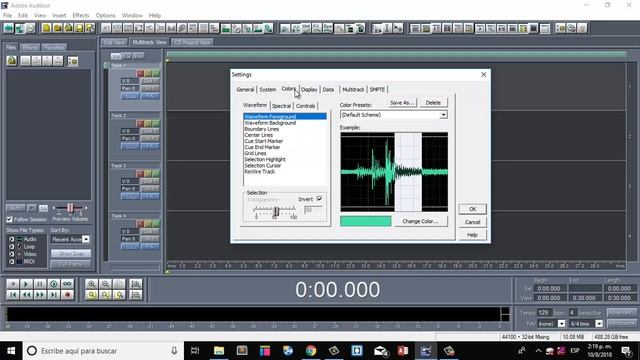Click Go to End transport button
640x360 pixels.
tap(53, 295)
